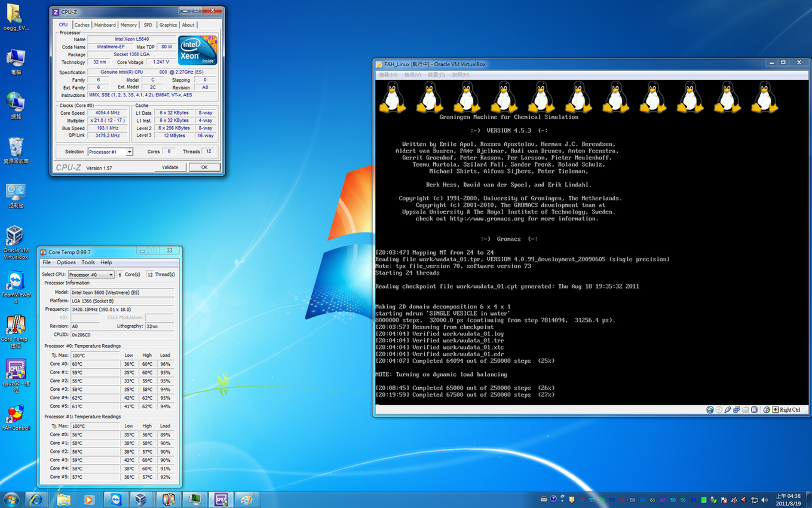Open the Selection Processor #1 dropdown in CPU-Z

pos(110,152)
